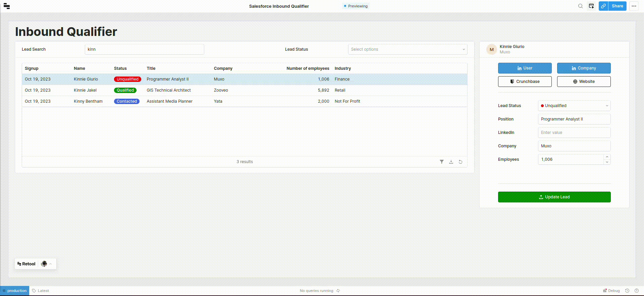The width and height of the screenshot is (644, 296).
Task: Sort by the Title column header
Action: coord(151,68)
